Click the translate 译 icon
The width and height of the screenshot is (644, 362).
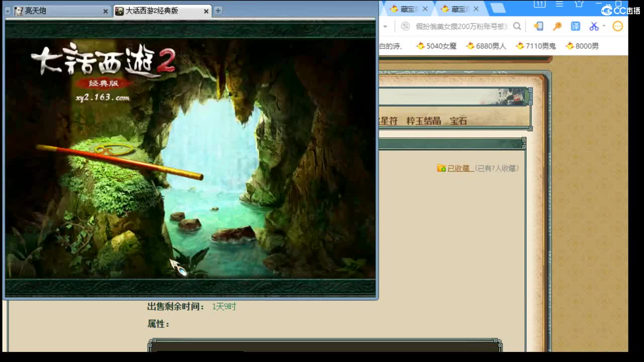click(576, 26)
